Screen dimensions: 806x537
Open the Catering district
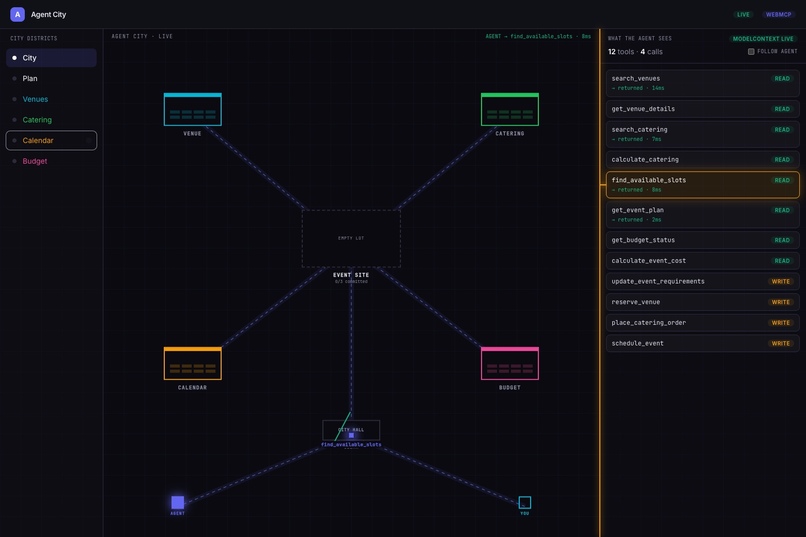pos(51,120)
